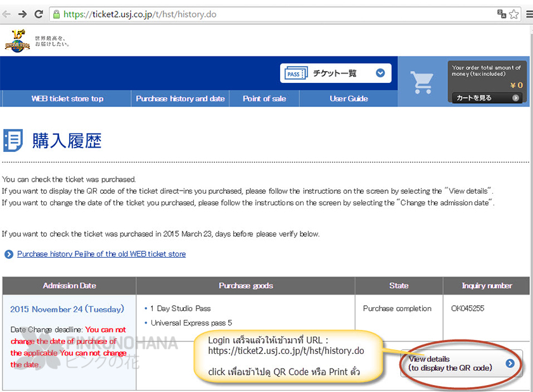Click the shopping cart icon
This screenshot has width=533, height=392.
click(x=422, y=82)
